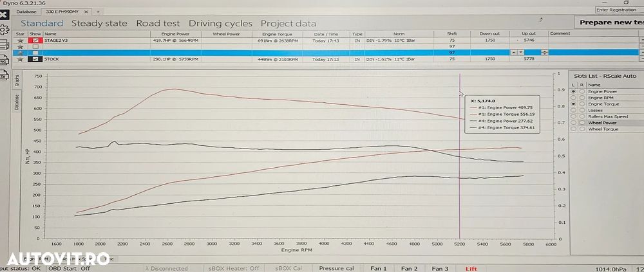Check Show box in highlighted blue row
Image resolution: width=644 pixels, height=272 pixels.
click(x=35, y=53)
